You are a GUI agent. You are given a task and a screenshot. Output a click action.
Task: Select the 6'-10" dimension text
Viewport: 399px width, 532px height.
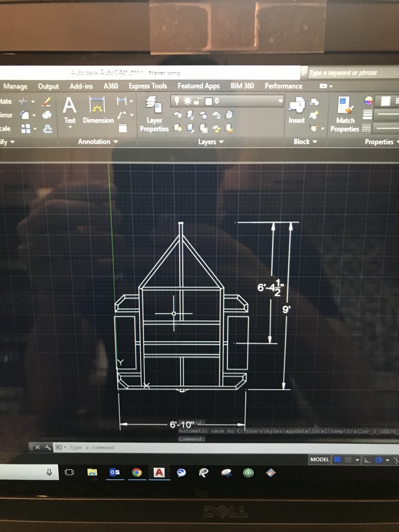[182, 424]
